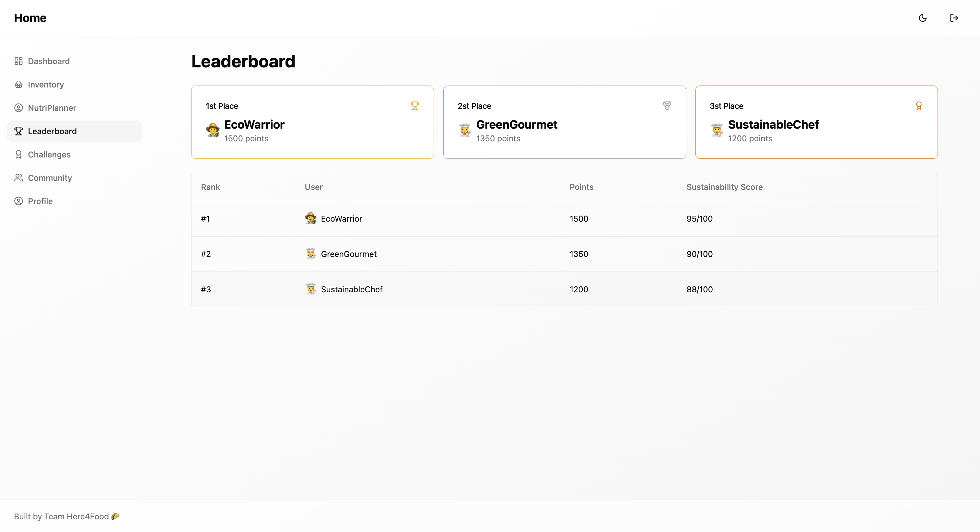This screenshot has height=532, width=980.
Task: Go to the Profile page
Action: 40,201
